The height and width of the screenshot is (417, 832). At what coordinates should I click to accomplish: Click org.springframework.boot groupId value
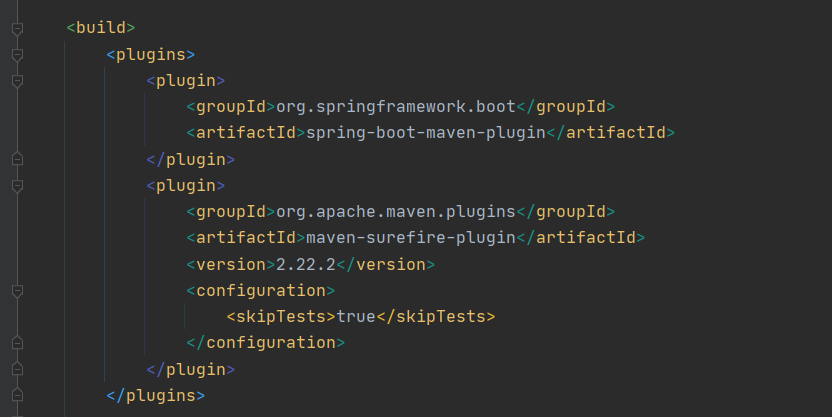pyautogui.click(x=396, y=107)
